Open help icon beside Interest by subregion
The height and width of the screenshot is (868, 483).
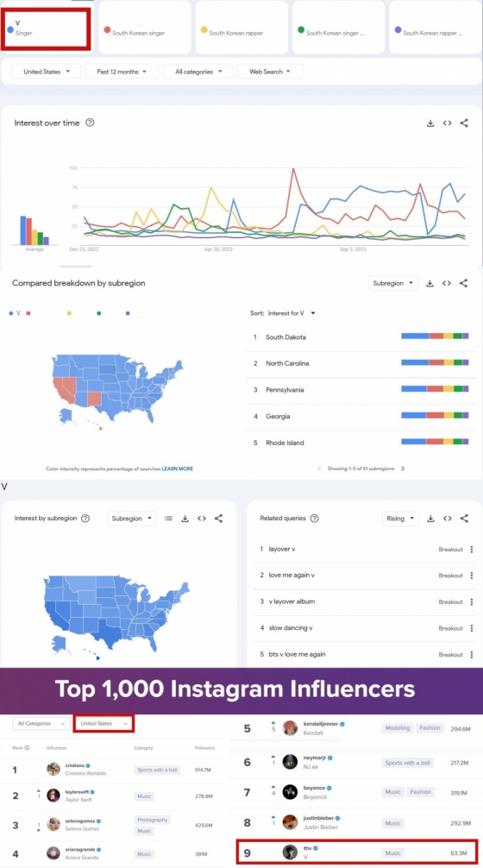click(x=85, y=519)
